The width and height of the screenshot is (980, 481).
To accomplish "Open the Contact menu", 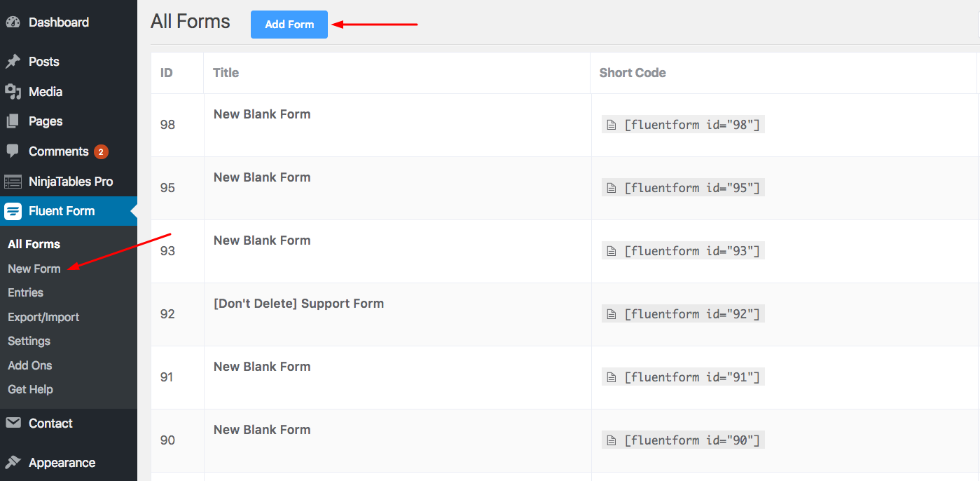I will (50, 424).
